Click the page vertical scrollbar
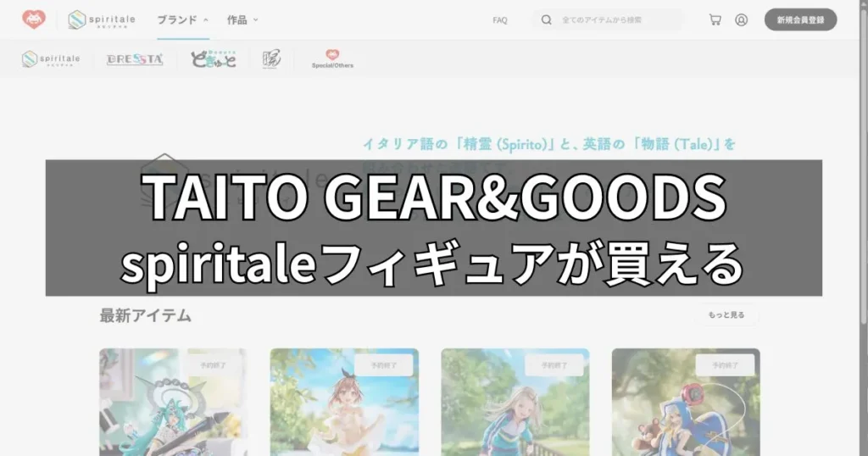 [864, 166]
